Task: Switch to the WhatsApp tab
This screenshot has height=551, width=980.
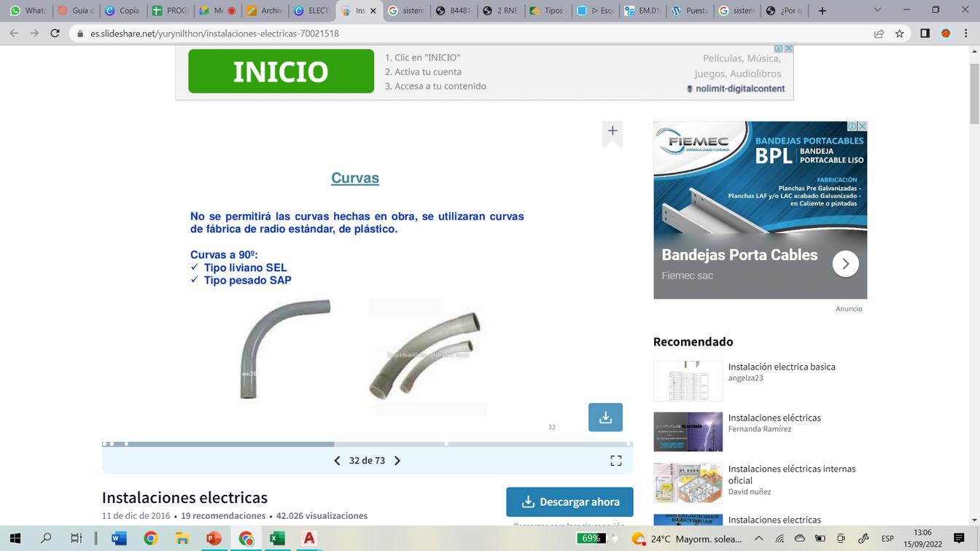Action: tap(28, 11)
